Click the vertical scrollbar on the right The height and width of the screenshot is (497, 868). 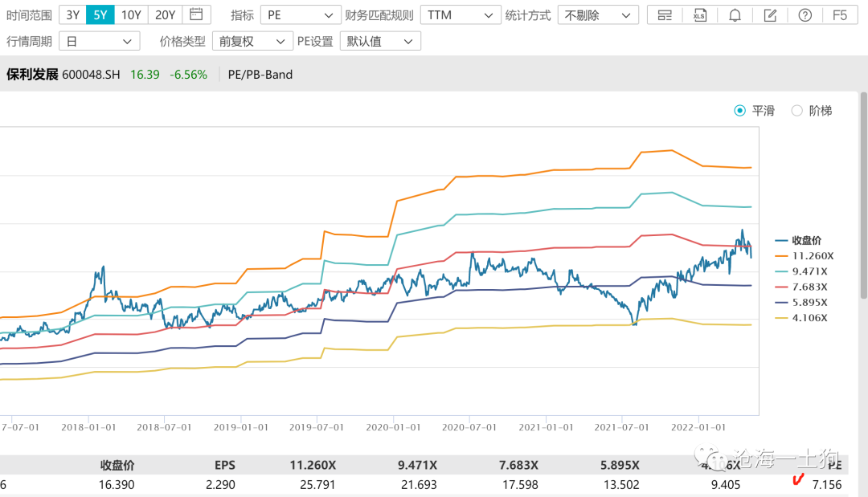[x=863, y=196]
